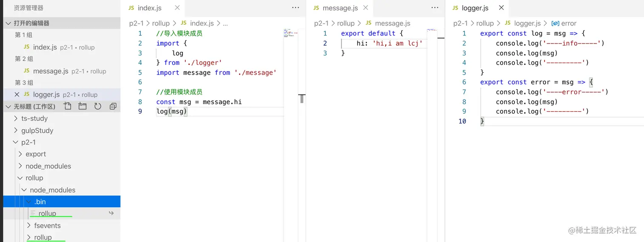Click p2-1 breadcrumb in index.js editor
The width and height of the screenshot is (644, 242).
point(136,23)
